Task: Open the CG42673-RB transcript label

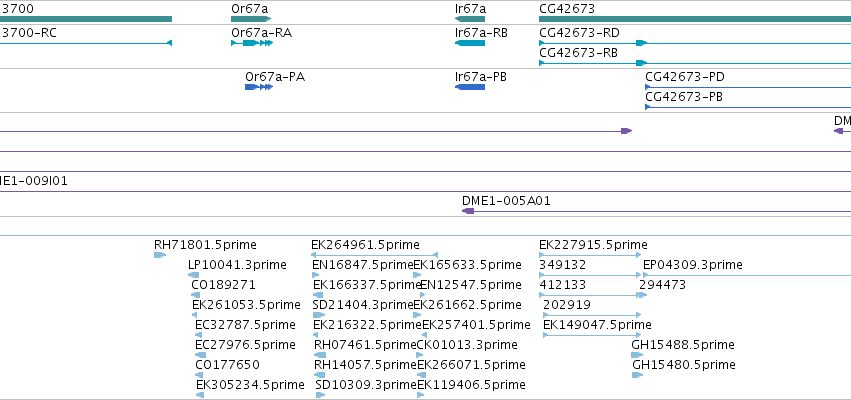Action: click(579, 53)
